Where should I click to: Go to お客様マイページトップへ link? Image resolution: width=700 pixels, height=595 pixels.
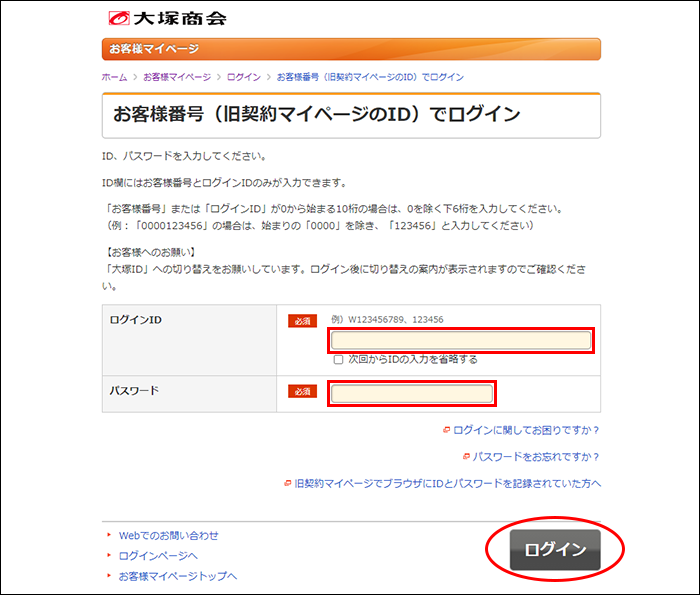pos(177,576)
